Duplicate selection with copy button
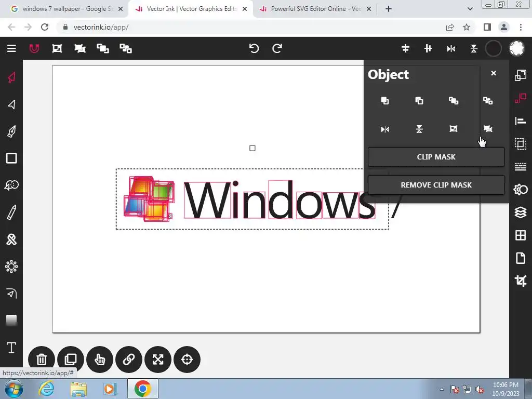Image resolution: width=532 pixels, height=399 pixels. pyautogui.click(x=71, y=360)
